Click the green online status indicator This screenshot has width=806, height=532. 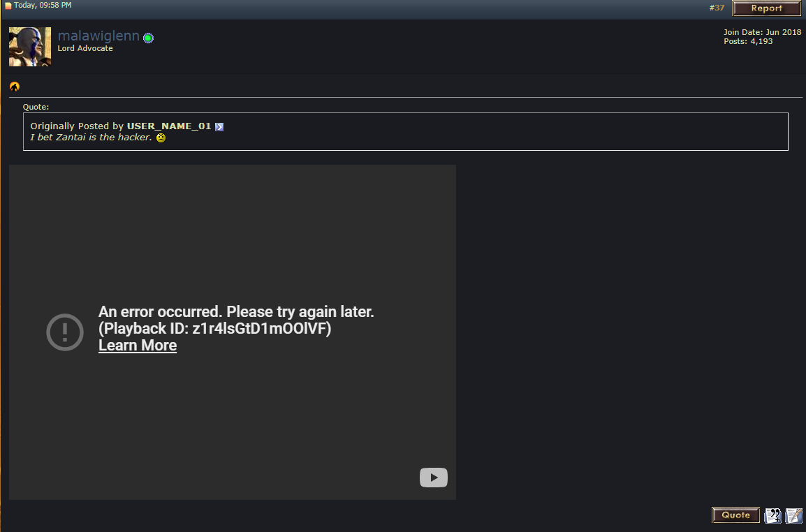point(148,38)
